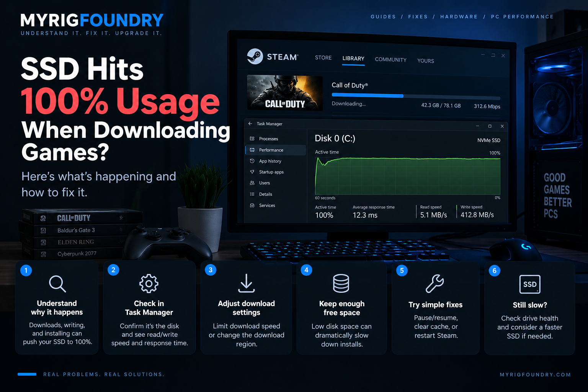Open the GUIDES header link
Viewport: 588px width, 392px height.
coord(383,17)
